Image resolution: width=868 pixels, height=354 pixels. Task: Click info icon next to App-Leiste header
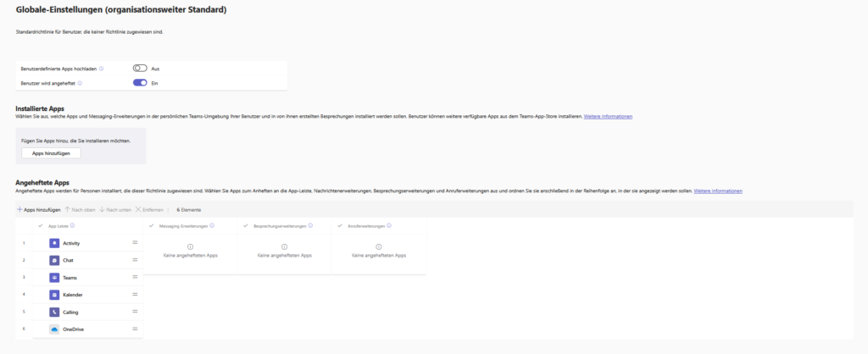[x=73, y=225]
